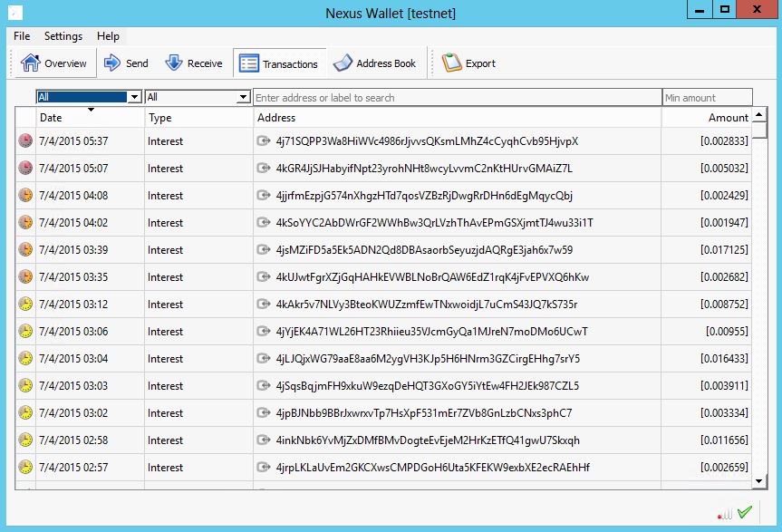The height and width of the screenshot is (532, 782).
Task: Sort transactions by the Type column header
Action: pyautogui.click(x=199, y=118)
